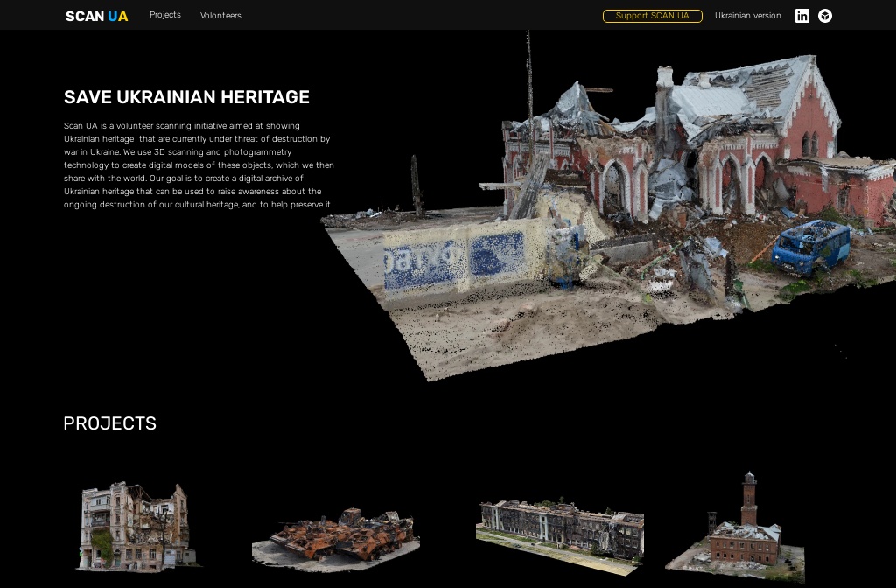Screen dimensions: 896x588
Task: Click the SAVE UKRAINIAN HERITAGE heading
Action: click(x=186, y=97)
